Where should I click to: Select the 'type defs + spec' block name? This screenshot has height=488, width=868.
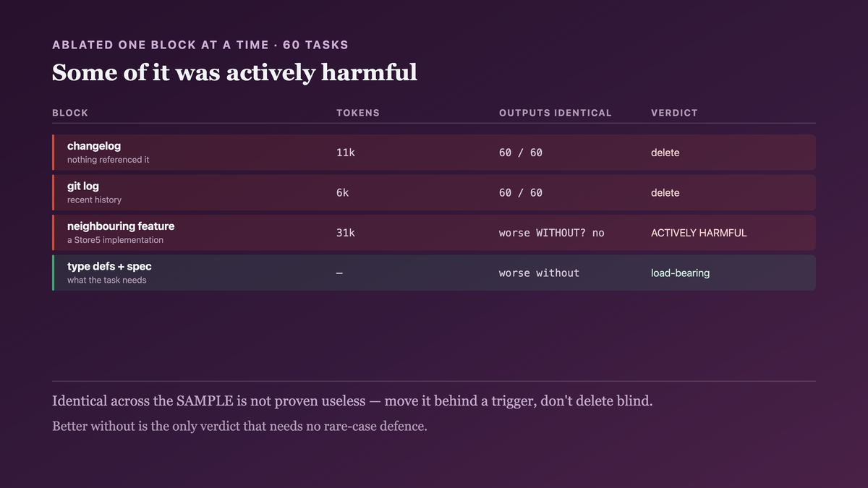click(x=109, y=266)
